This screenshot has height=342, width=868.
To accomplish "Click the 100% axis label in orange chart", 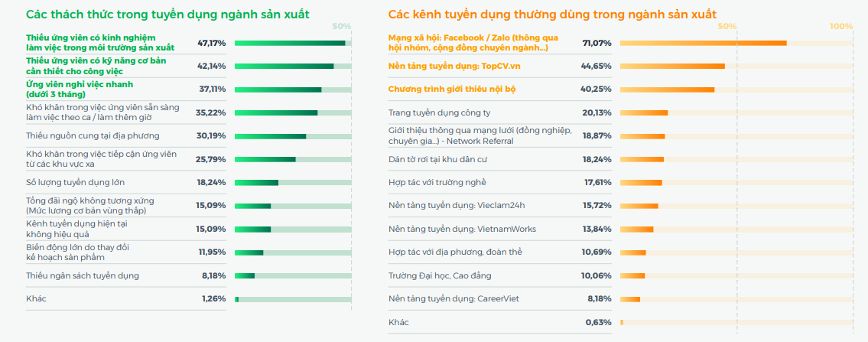I will [x=841, y=26].
